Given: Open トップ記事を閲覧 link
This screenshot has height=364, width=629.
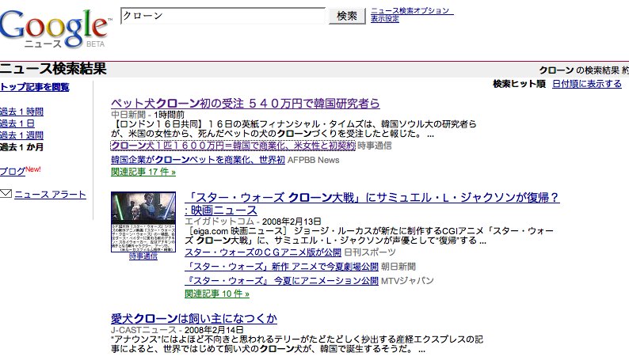Looking at the screenshot, I should [35, 87].
